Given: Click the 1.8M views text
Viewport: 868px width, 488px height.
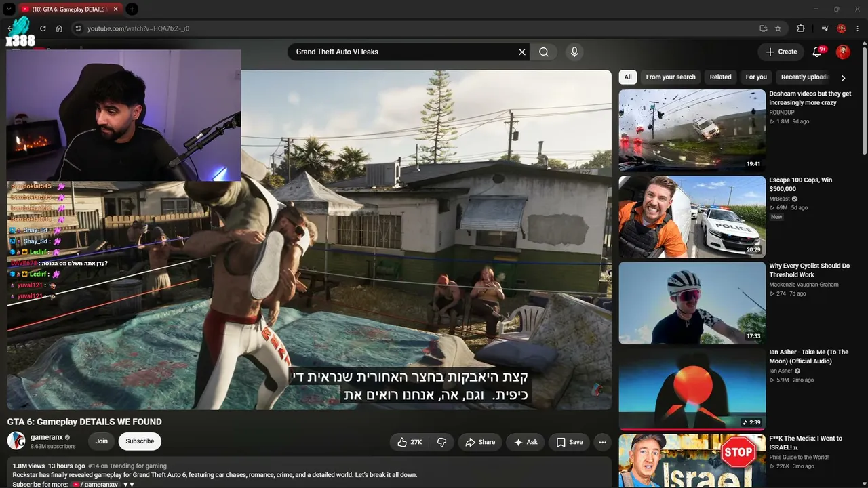Looking at the screenshot, I should 28,466.
